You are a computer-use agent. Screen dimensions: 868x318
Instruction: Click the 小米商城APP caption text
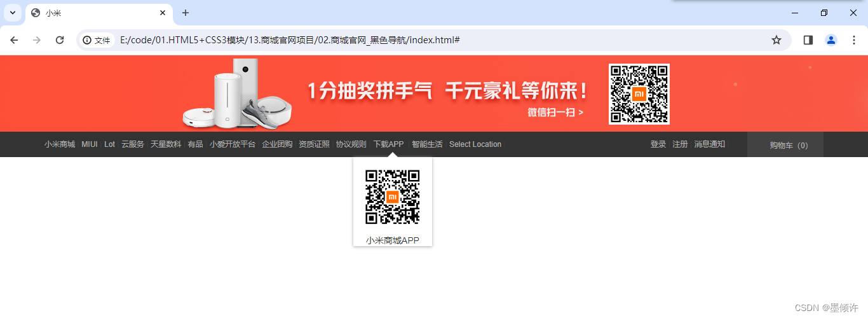tap(393, 240)
